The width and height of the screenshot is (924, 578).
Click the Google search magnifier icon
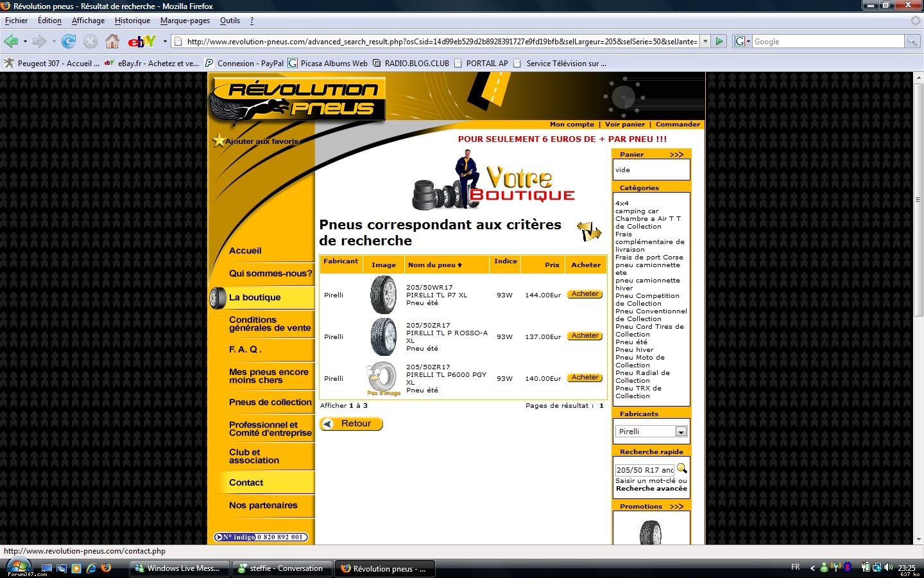click(912, 41)
